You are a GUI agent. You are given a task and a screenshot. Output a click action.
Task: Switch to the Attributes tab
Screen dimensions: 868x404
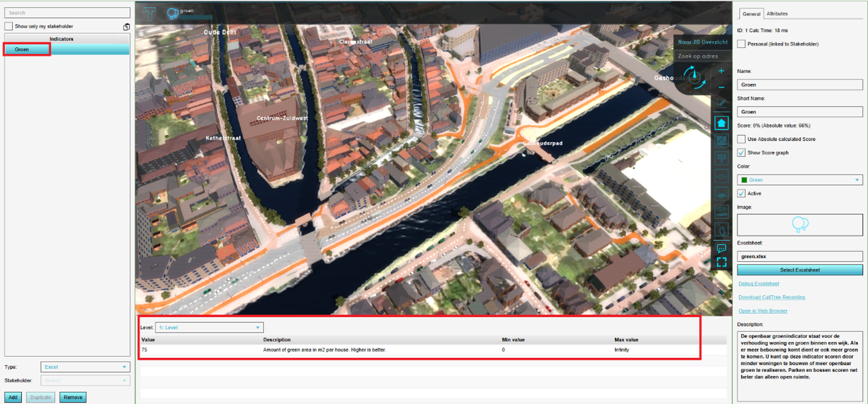coord(777,13)
